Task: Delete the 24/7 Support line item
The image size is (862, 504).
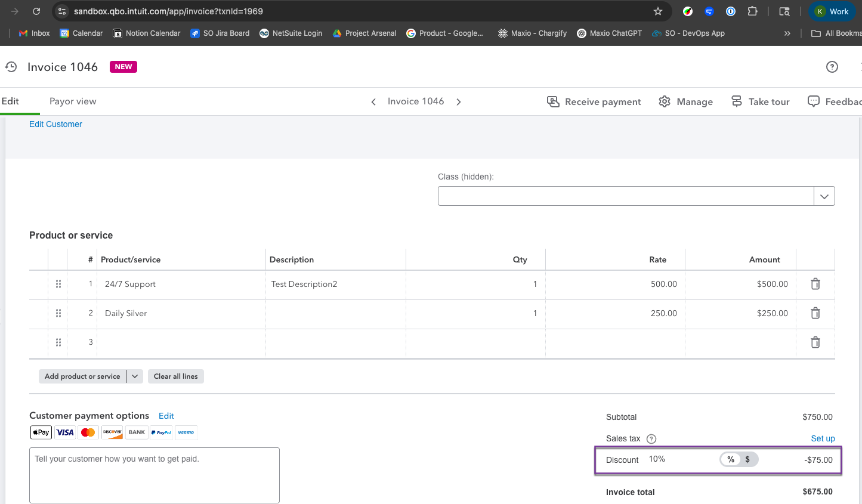Action: (815, 284)
